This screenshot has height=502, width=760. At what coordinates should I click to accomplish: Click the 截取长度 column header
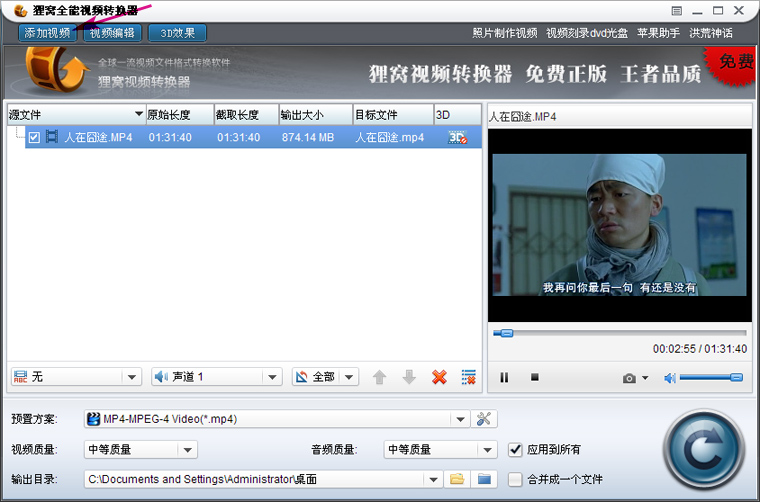point(246,115)
